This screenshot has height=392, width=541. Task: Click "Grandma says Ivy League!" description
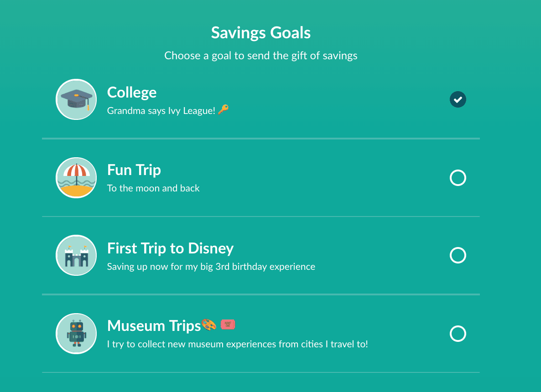click(x=161, y=111)
